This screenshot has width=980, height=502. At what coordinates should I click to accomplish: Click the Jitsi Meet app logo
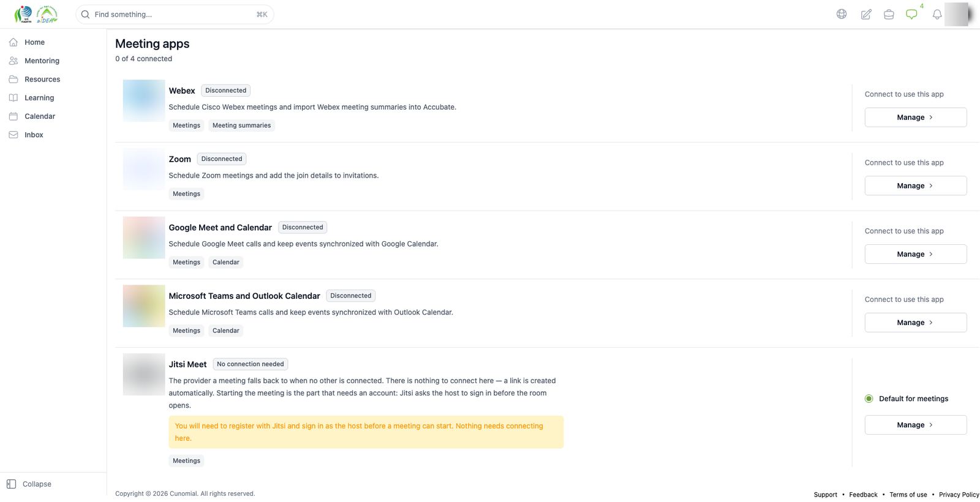coord(144,375)
